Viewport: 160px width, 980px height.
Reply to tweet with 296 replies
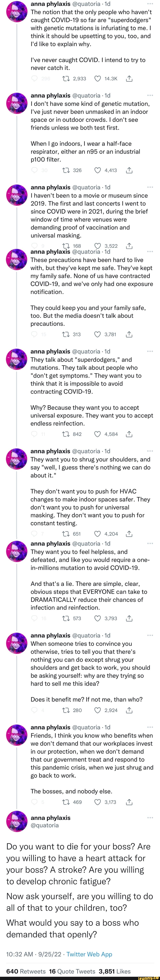click(x=34, y=79)
